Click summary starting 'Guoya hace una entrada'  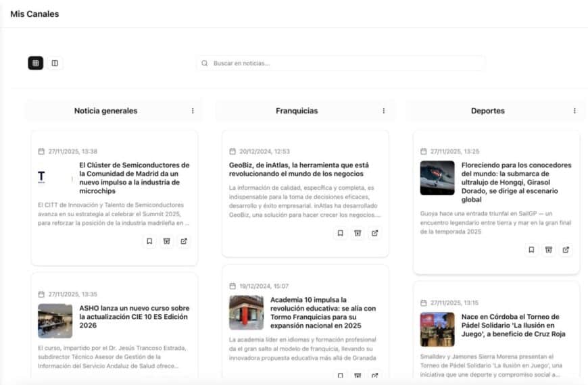point(495,223)
